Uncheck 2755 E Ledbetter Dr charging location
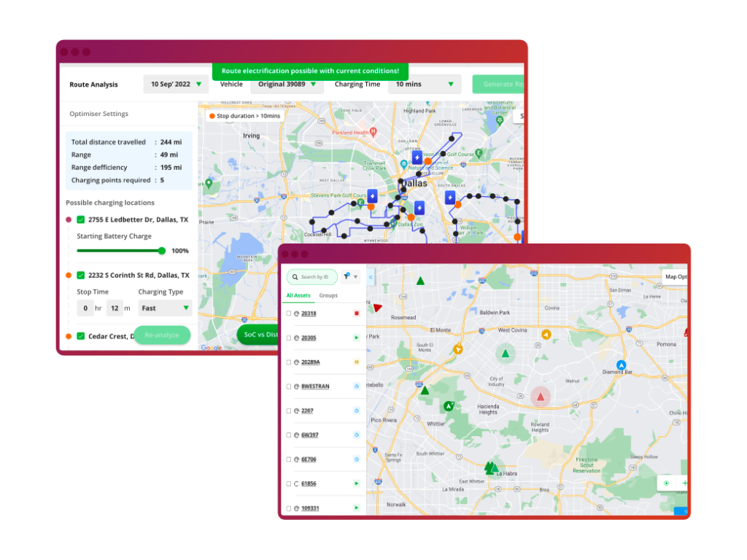747x560 pixels. [x=81, y=219]
